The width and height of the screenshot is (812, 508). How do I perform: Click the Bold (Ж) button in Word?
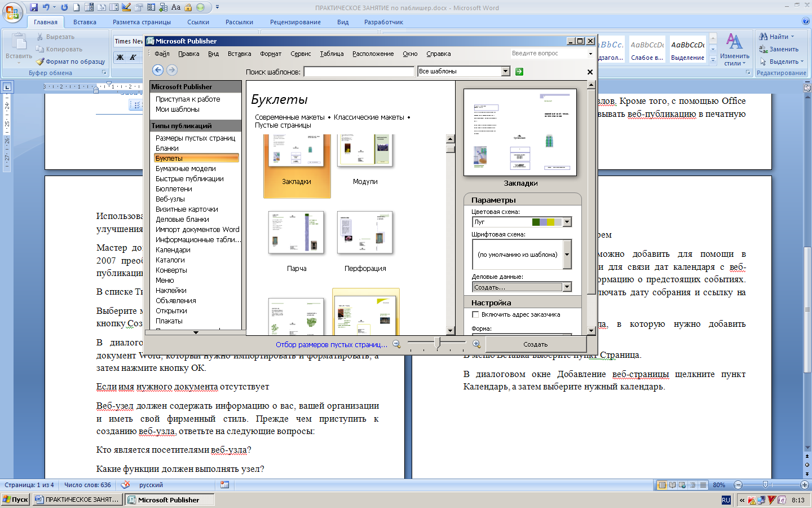click(x=120, y=57)
